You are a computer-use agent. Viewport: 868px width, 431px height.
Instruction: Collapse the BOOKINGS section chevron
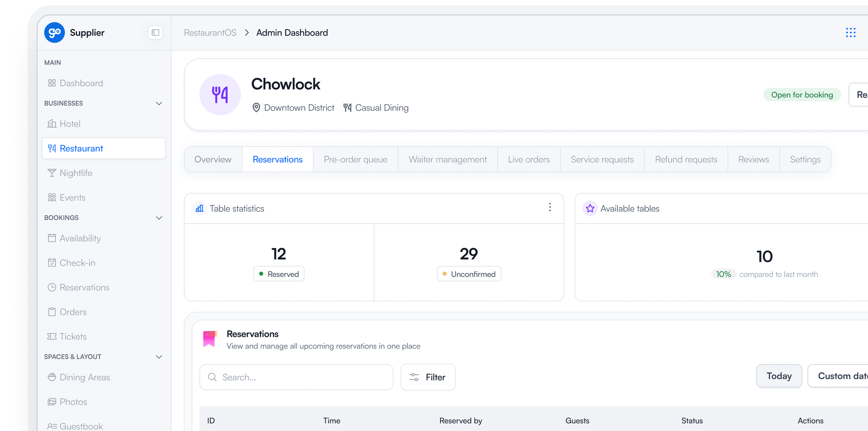coord(159,218)
